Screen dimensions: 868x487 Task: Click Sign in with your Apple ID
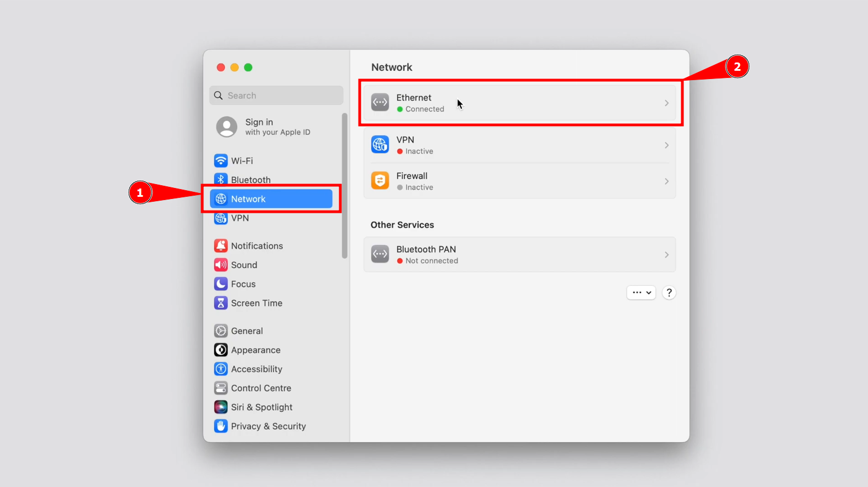pyautogui.click(x=278, y=127)
